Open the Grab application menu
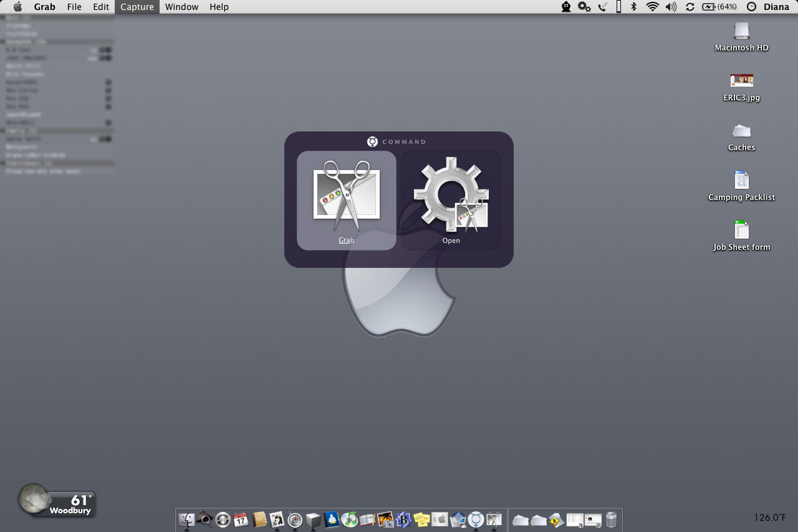Screen dimensions: 798x532 [x=44, y=7]
